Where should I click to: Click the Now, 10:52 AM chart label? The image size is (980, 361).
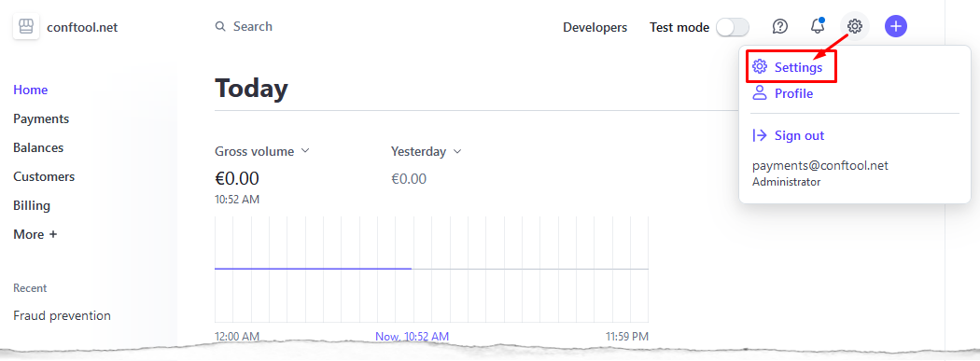(x=412, y=336)
